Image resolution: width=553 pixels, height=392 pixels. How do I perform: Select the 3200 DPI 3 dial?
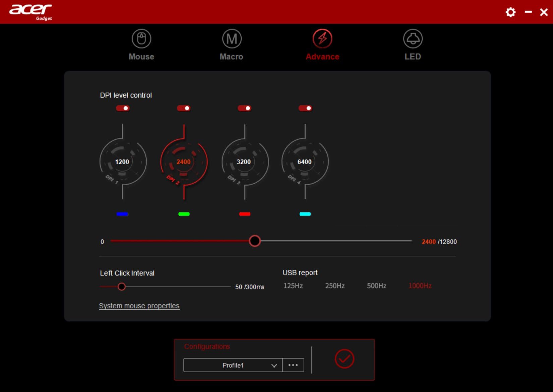click(245, 162)
